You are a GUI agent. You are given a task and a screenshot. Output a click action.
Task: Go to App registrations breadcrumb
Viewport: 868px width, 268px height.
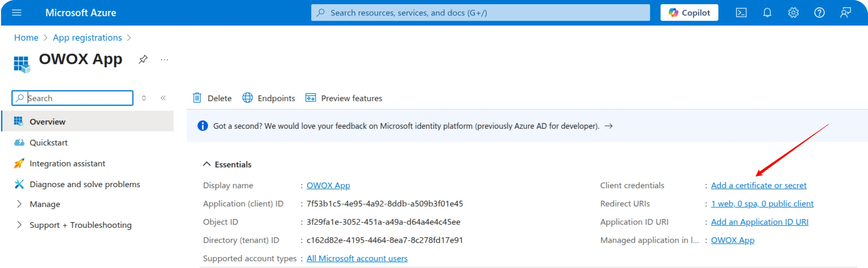pos(87,37)
